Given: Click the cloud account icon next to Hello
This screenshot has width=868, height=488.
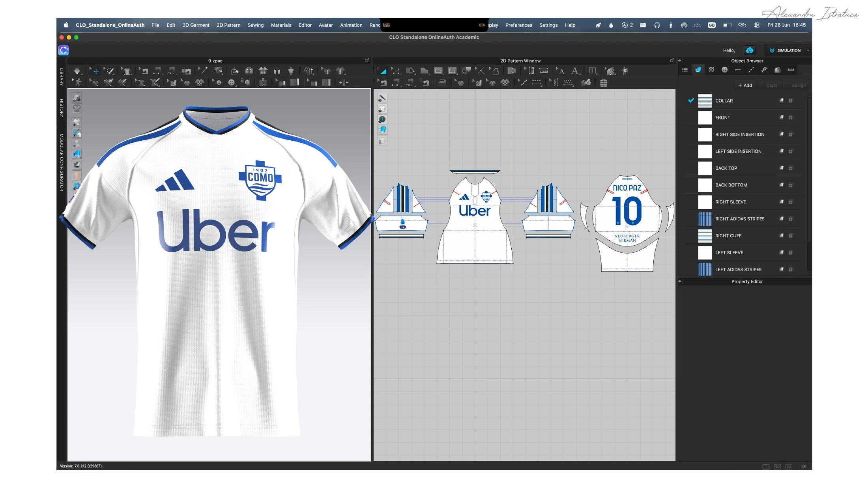Looking at the screenshot, I should [749, 50].
